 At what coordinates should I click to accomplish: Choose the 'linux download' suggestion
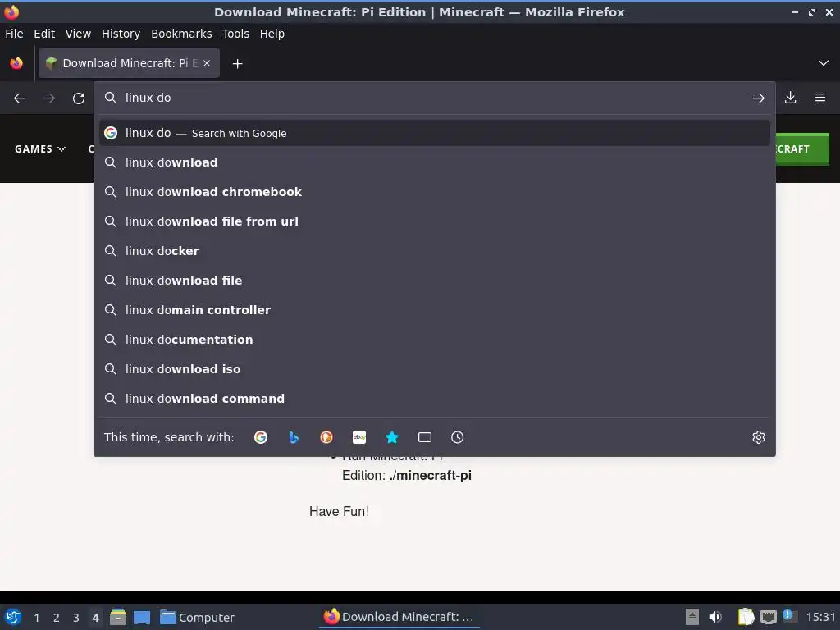pos(435,162)
